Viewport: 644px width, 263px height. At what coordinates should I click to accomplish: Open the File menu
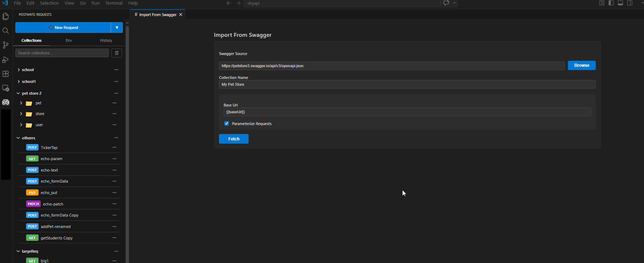click(x=18, y=3)
